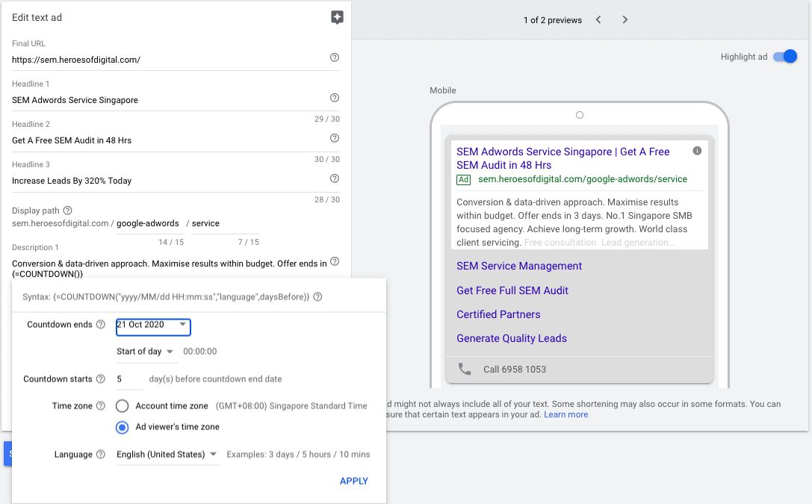
Task: Go to previous ad preview
Action: tap(598, 20)
